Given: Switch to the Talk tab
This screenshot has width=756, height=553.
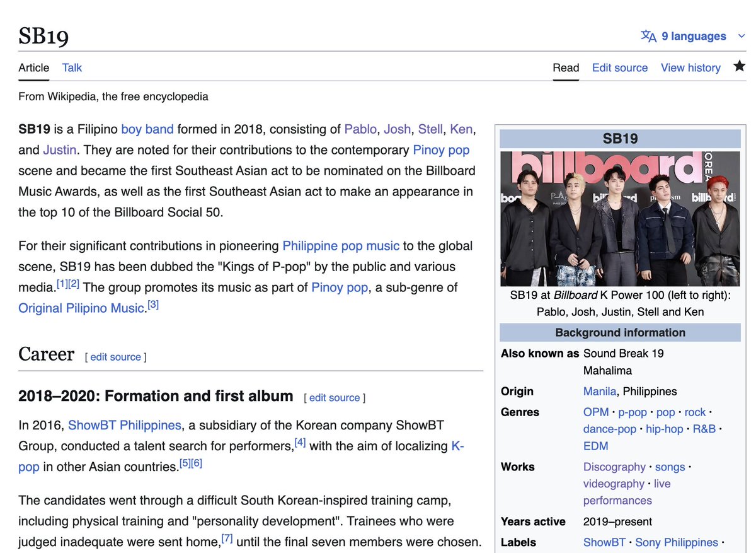Looking at the screenshot, I should point(71,67).
